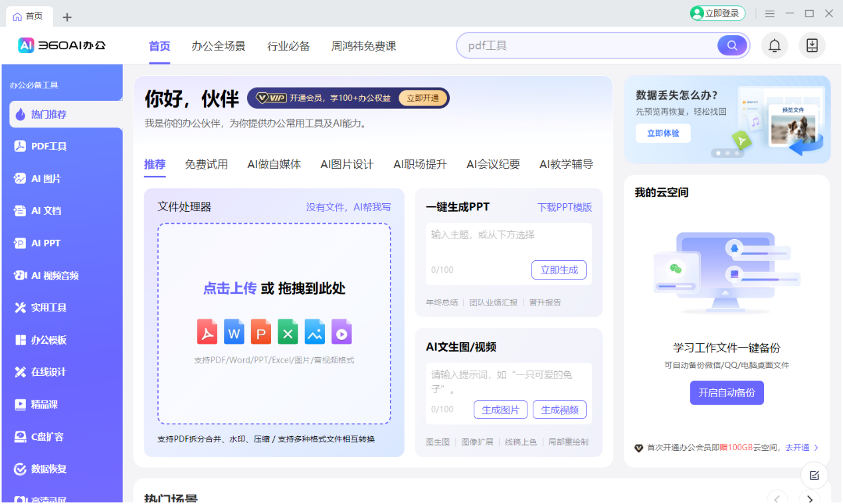The width and height of the screenshot is (843, 504).
Task: Open AI 视频音频 sidebar item
Action: point(54,276)
